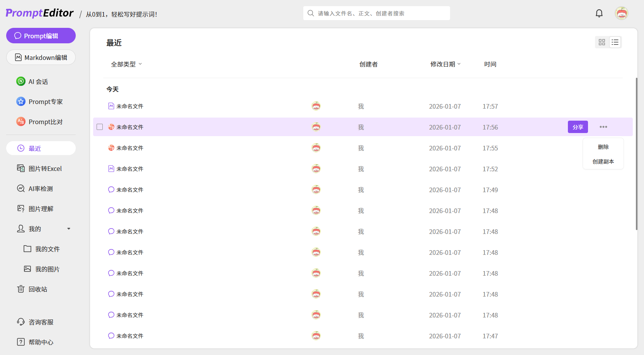Screen dimensions: 644x355
Task: Open Prompt比对 comparison tool
Action: [45, 122]
